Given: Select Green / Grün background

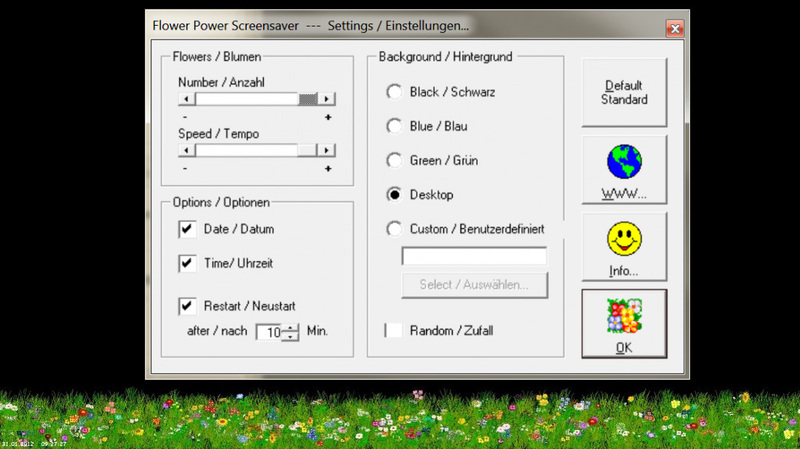Looking at the screenshot, I should point(394,160).
